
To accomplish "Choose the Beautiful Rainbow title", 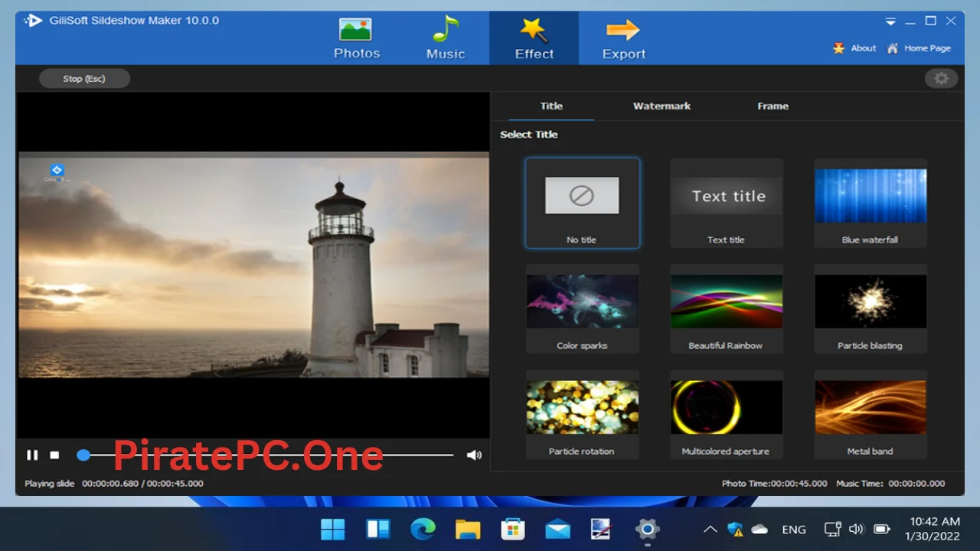I will pyautogui.click(x=727, y=308).
